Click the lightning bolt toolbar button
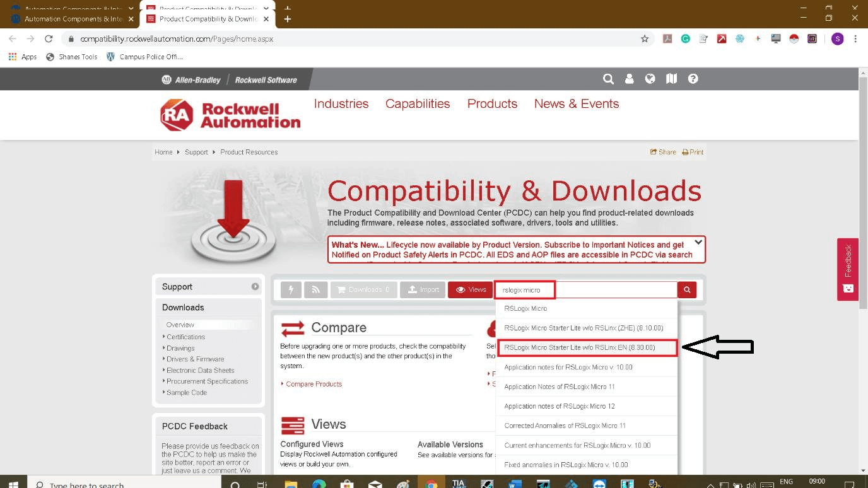Viewport: 868px width, 488px height. (x=291, y=289)
